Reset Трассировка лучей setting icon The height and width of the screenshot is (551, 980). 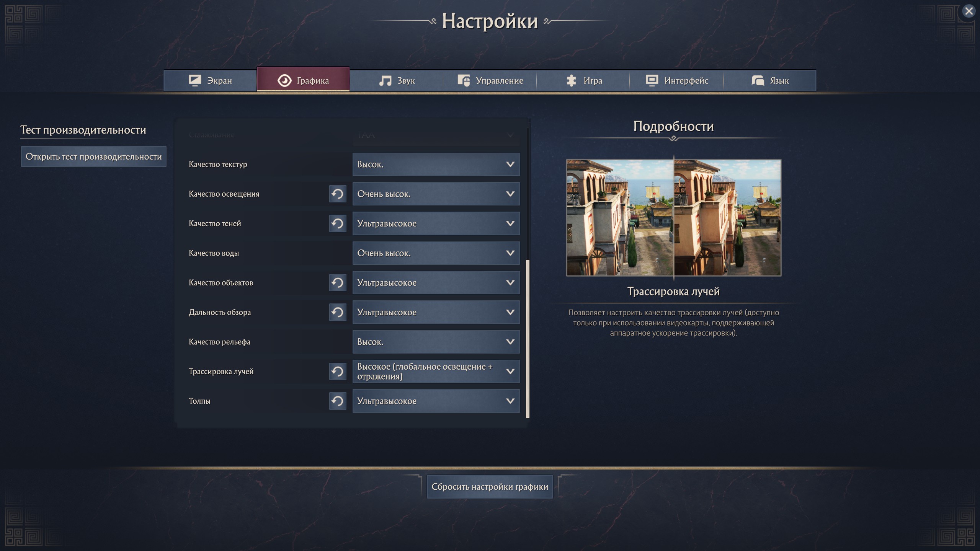[337, 372]
